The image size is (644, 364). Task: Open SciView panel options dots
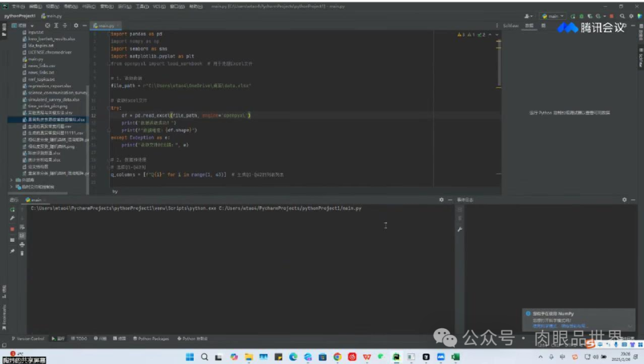pos(497,26)
